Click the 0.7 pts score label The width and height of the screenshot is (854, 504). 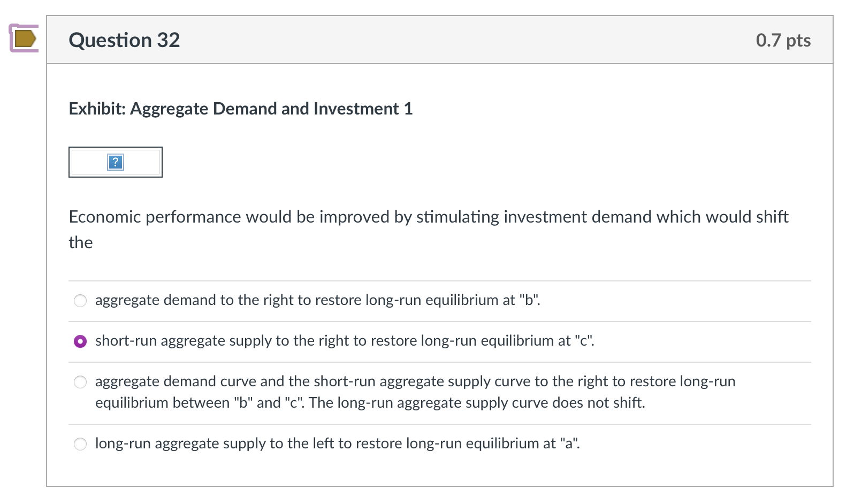click(x=783, y=40)
